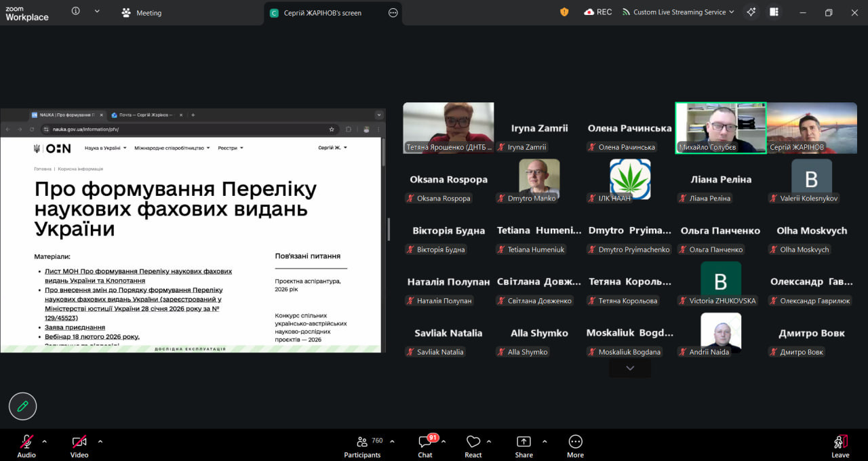This screenshot has width=868, height=461.
Task: Open the AI Companion sparkle icon
Action: [x=751, y=12]
